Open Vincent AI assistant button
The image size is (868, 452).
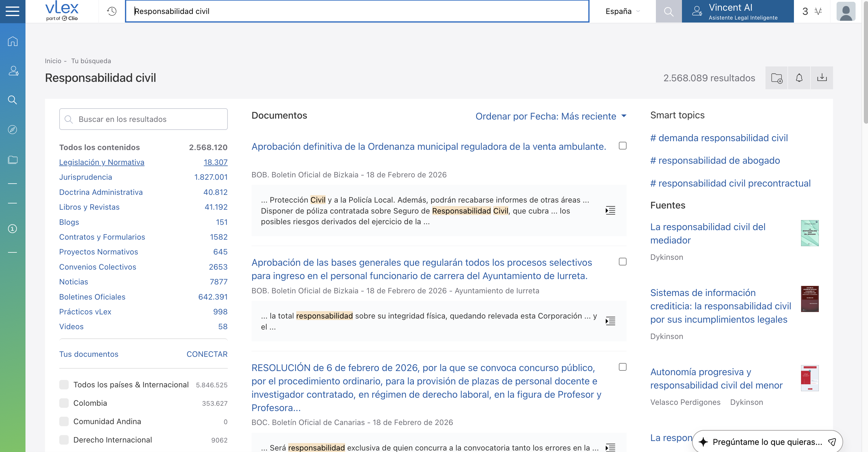[x=737, y=11]
